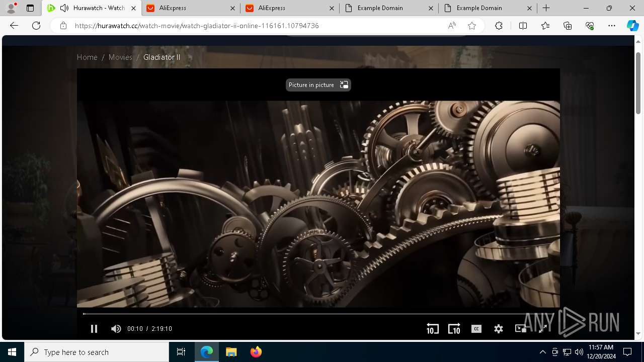Open Favorites list icon
The image size is (644, 362).
tap(545, 26)
